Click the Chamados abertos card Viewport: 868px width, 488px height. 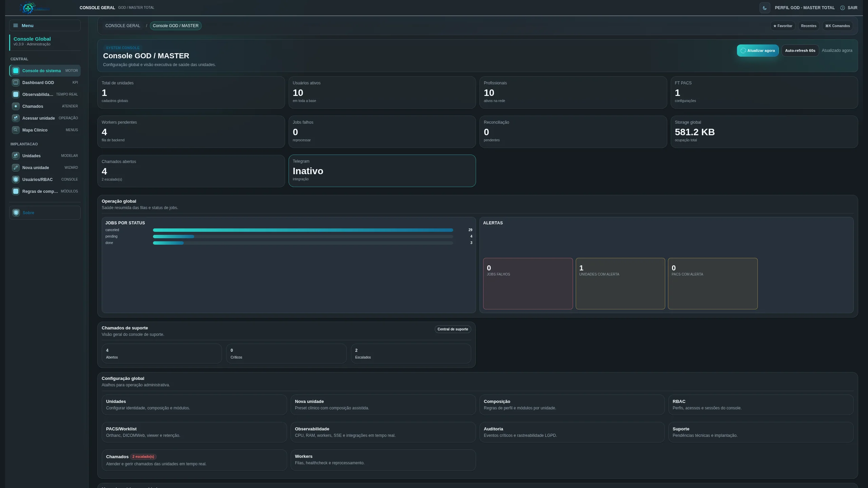[191, 171]
